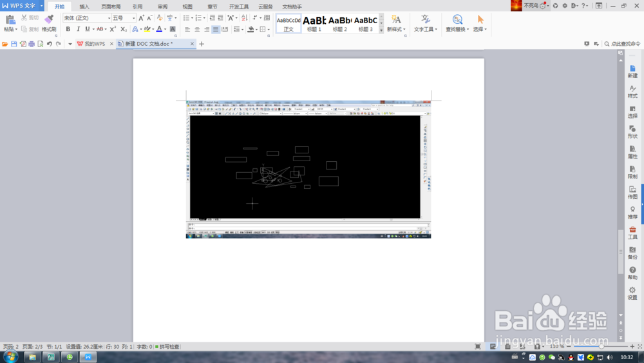Clear formatting with eraser icon
The height and width of the screenshot is (363, 644).
[x=160, y=18]
